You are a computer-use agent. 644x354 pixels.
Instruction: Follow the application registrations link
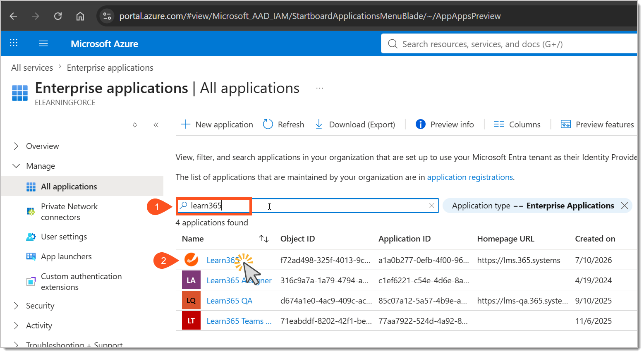coord(470,177)
